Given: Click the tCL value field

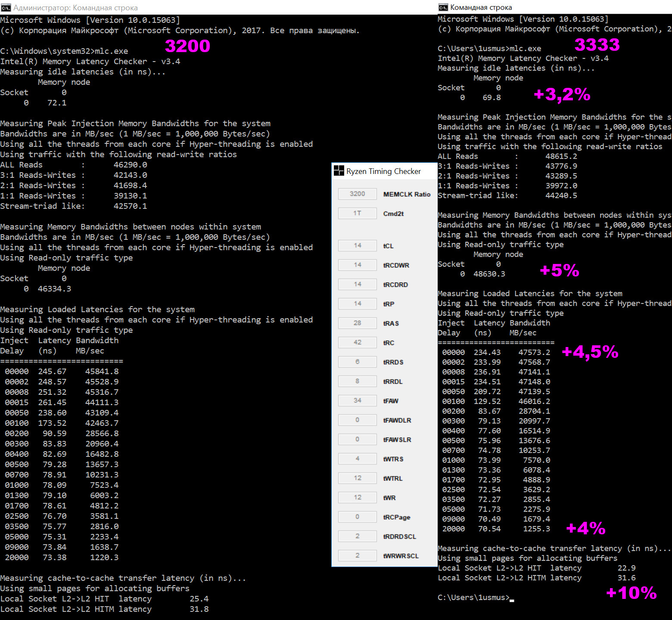Looking at the screenshot, I should (358, 245).
